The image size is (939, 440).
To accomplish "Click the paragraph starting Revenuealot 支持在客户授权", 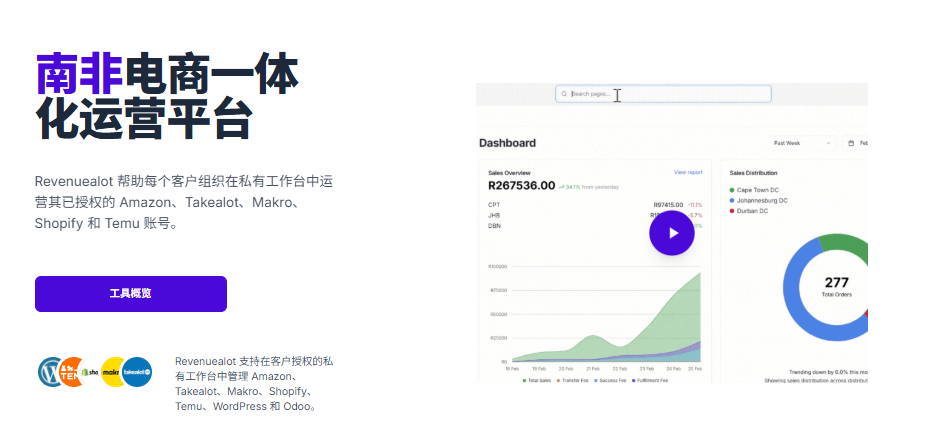I will 255,384.
